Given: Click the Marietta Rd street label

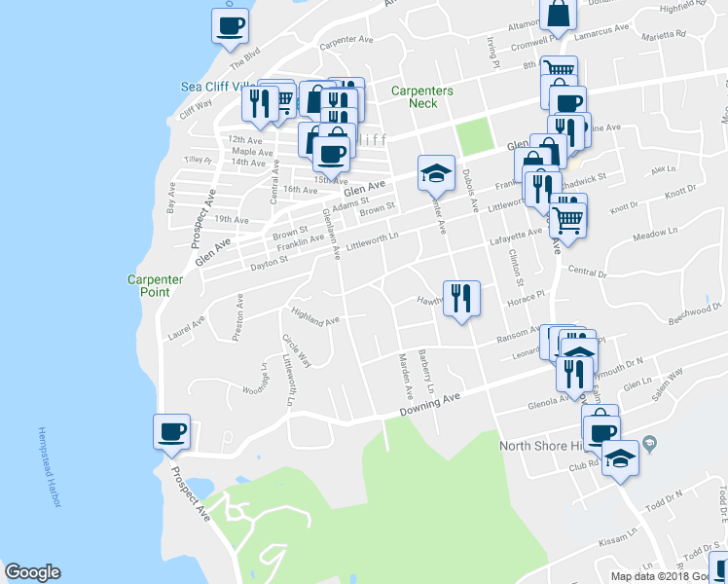Looking at the screenshot, I should coord(664,35).
